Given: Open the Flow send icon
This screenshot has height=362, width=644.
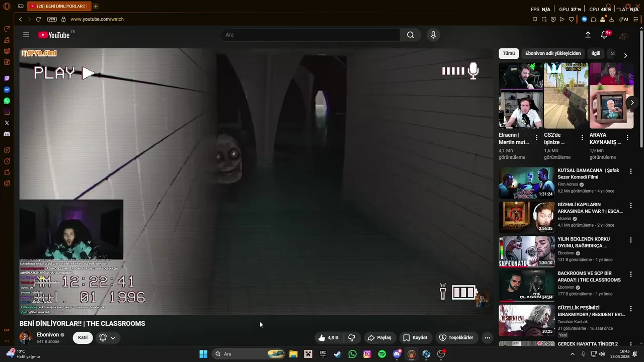Looking at the screenshot, I should [562, 19].
